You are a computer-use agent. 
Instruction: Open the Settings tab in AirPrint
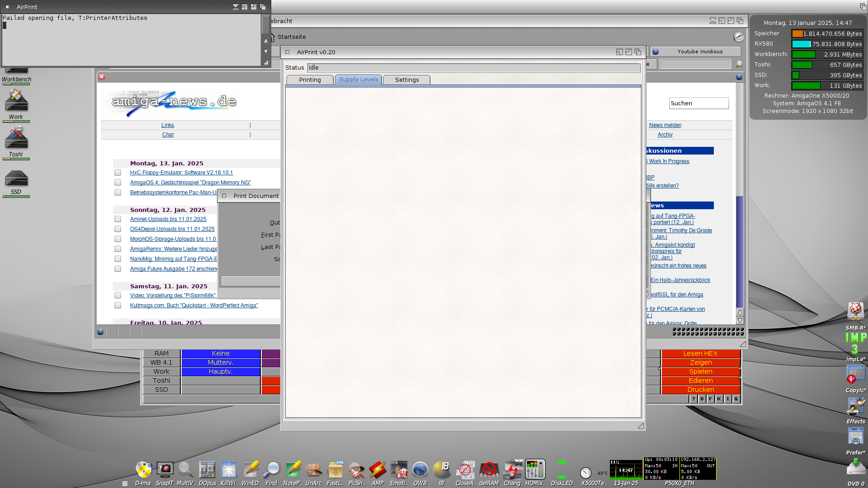coord(407,80)
